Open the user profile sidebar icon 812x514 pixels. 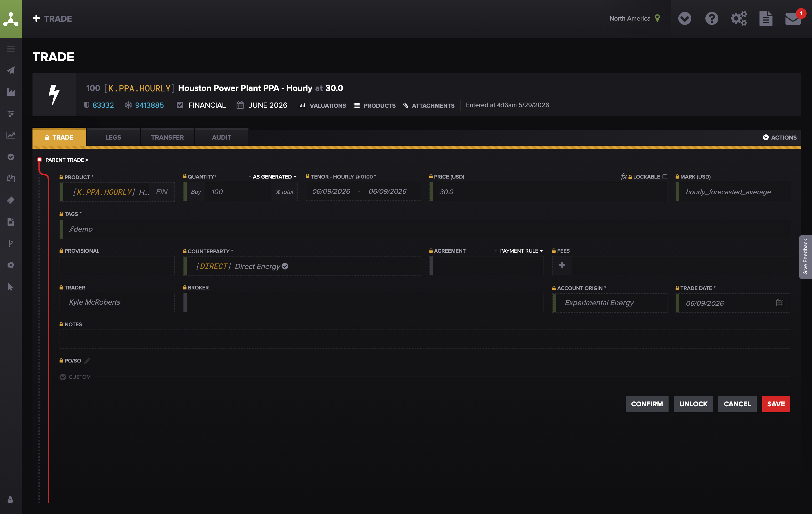[x=11, y=499]
